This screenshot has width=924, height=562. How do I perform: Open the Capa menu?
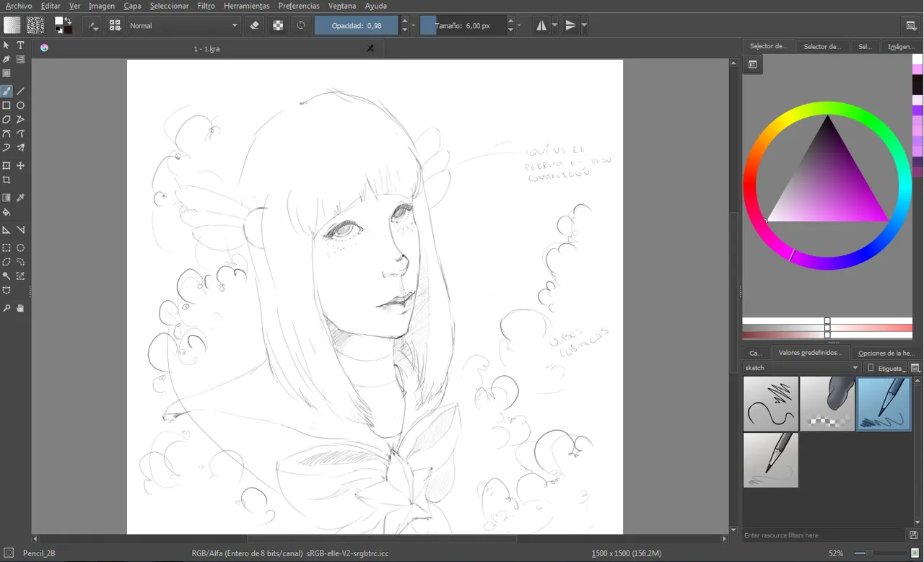[x=132, y=6]
